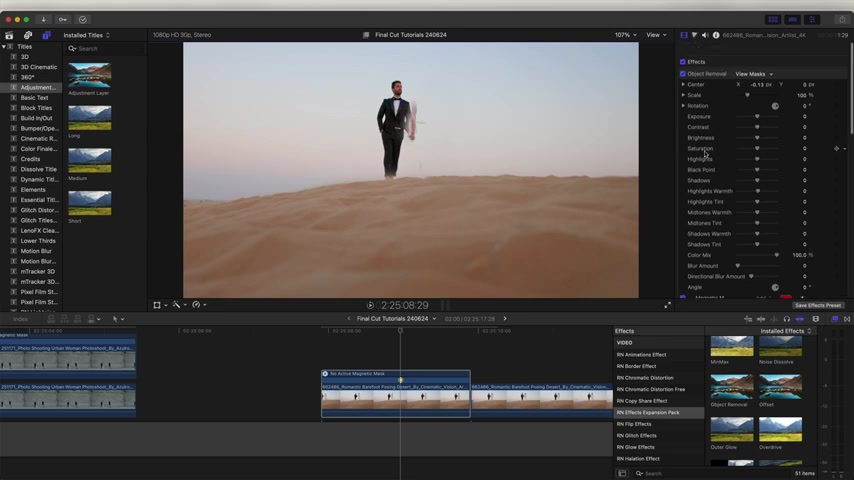Show the Libraries sidebar icon
Screen dimensions: 854x480
point(9,35)
